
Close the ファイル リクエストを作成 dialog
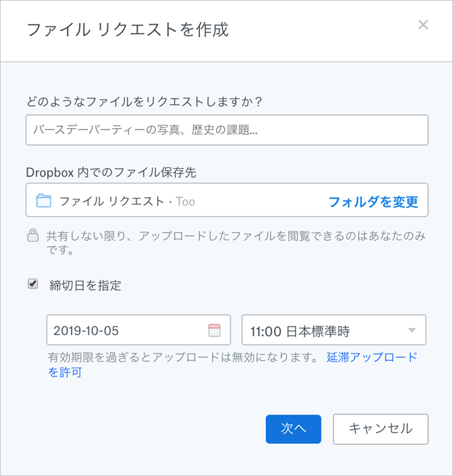(x=423, y=25)
